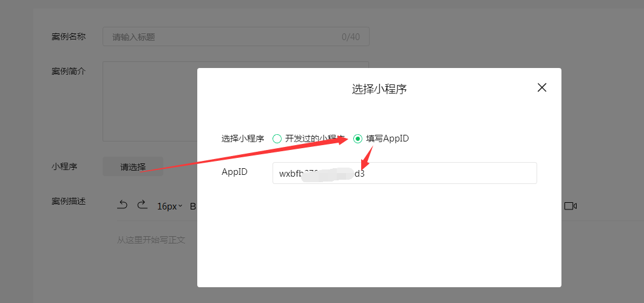Click the 请选择 mini program button
644x303 pixels.
(x=133, y=166)
